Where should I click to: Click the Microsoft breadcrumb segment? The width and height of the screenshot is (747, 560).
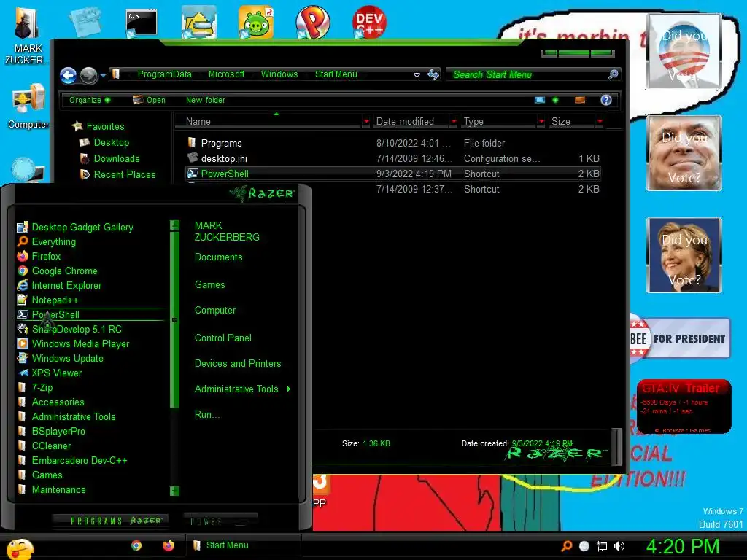tap(226, 74)
